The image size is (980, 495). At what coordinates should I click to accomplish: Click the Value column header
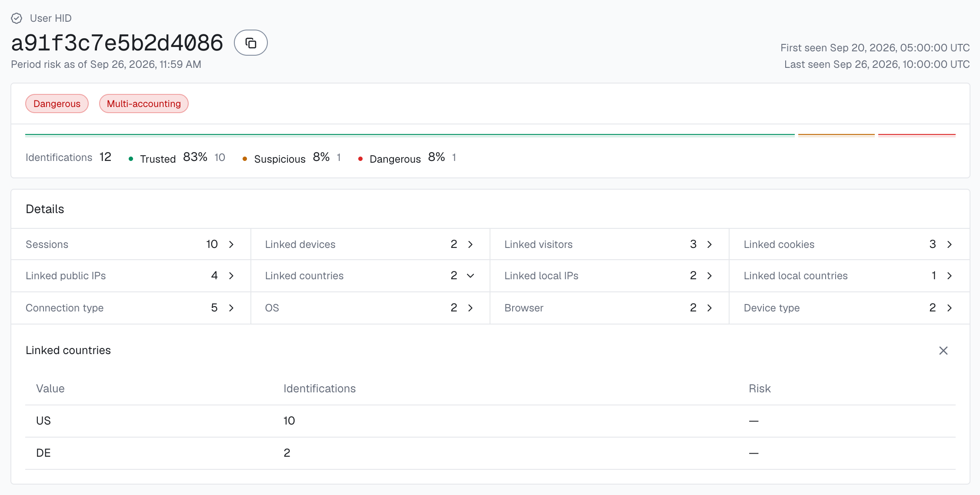point(50,388)
